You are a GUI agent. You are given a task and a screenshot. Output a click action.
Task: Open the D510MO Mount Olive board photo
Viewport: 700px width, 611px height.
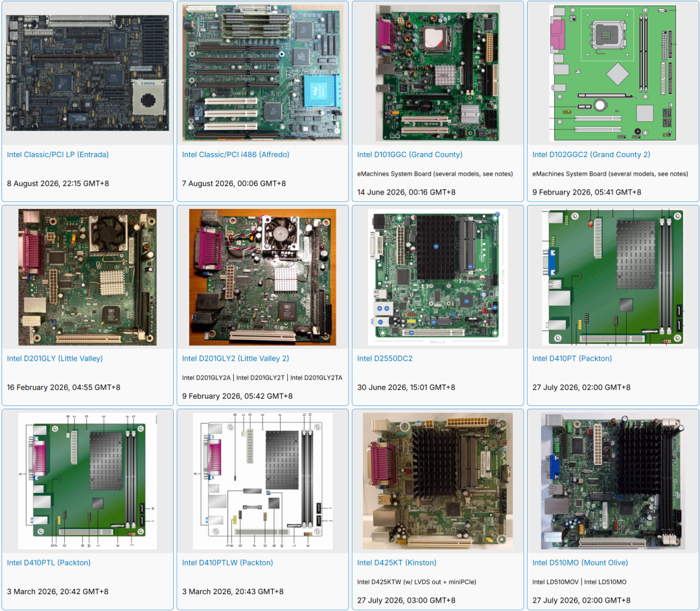coord(613,481)
